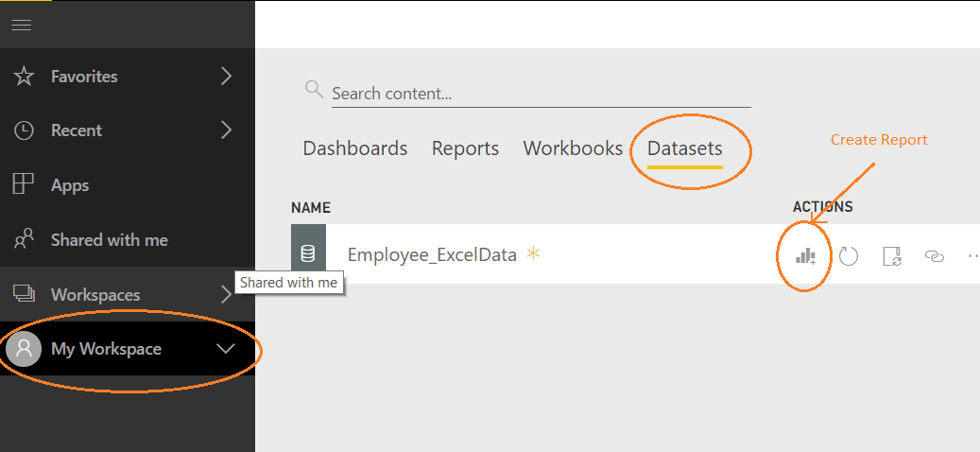Click the Workspaces stacked-windows icon
The height and width of the screenshot is (452, 980).
(x=24, y=292)
